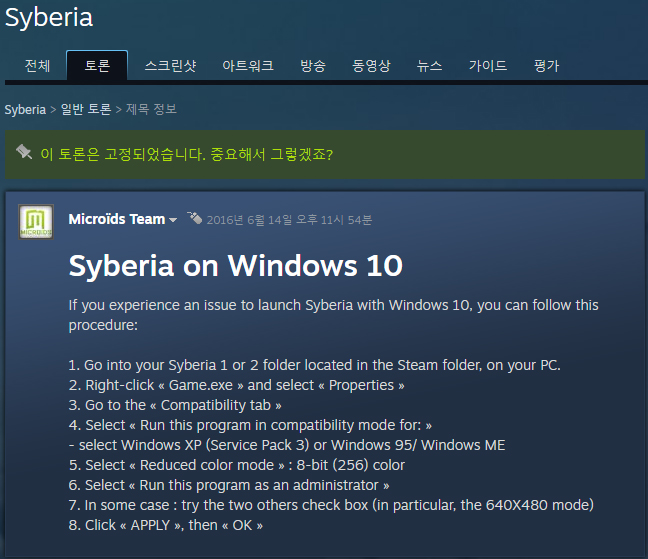Click step 5 Reduced color mode line
This screenshot has height=559, width=648.
[237, 465]
